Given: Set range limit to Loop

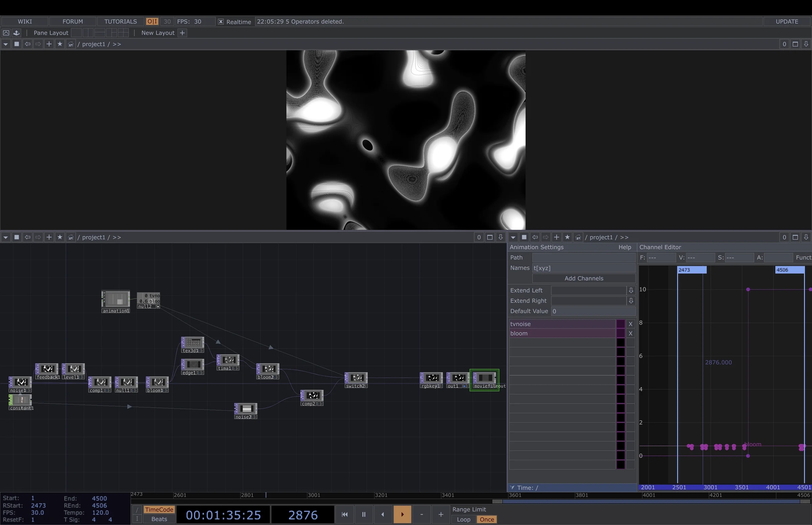Looking at the screenshot, I should pyautogui.click(x=464, y=520).
